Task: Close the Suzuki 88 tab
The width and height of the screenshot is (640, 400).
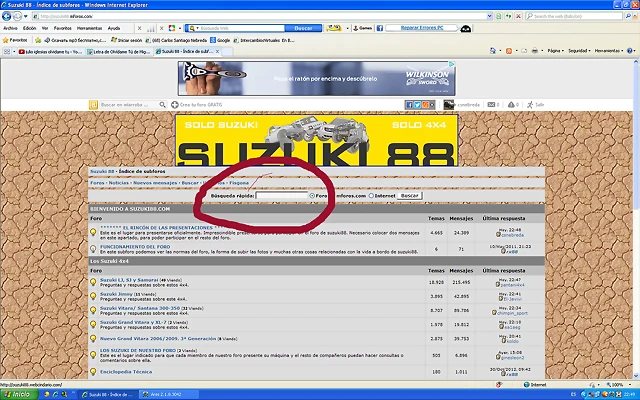Action: tap(218, 51)
